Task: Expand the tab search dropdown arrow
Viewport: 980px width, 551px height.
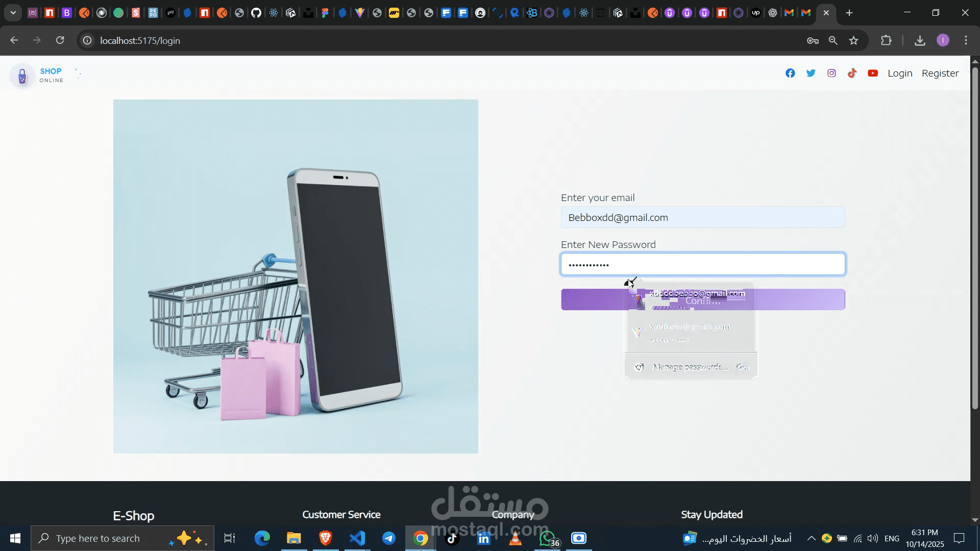Action: coord(13,13)
